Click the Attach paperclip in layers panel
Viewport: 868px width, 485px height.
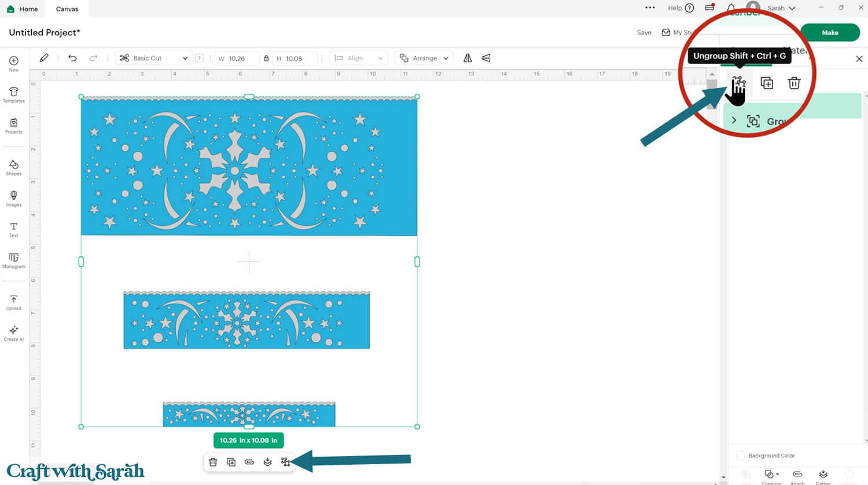[x=797, y=476]
